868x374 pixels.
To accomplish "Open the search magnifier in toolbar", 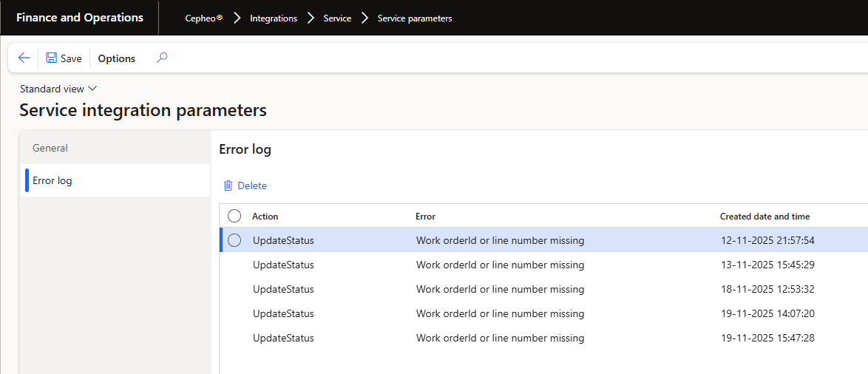I will click(162, 58).
